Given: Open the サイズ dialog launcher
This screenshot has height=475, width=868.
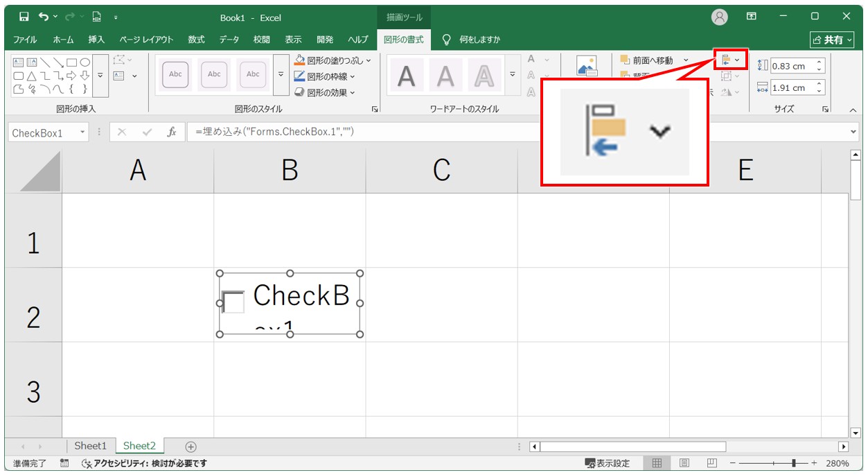Looking at the screenshot, I should [x=826, y=110].
